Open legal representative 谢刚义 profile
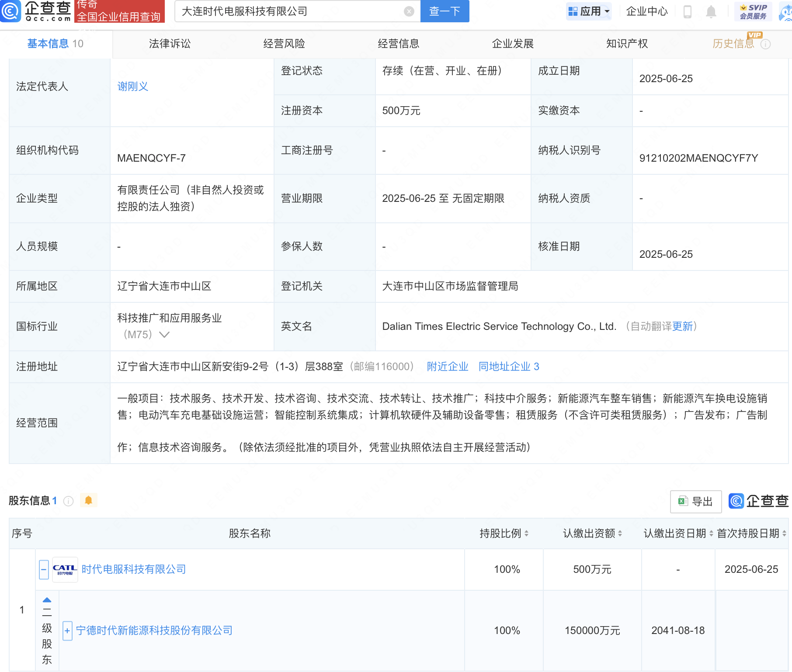Image resolution: width=792 pixels, height=672 pixels. (133, 87)
